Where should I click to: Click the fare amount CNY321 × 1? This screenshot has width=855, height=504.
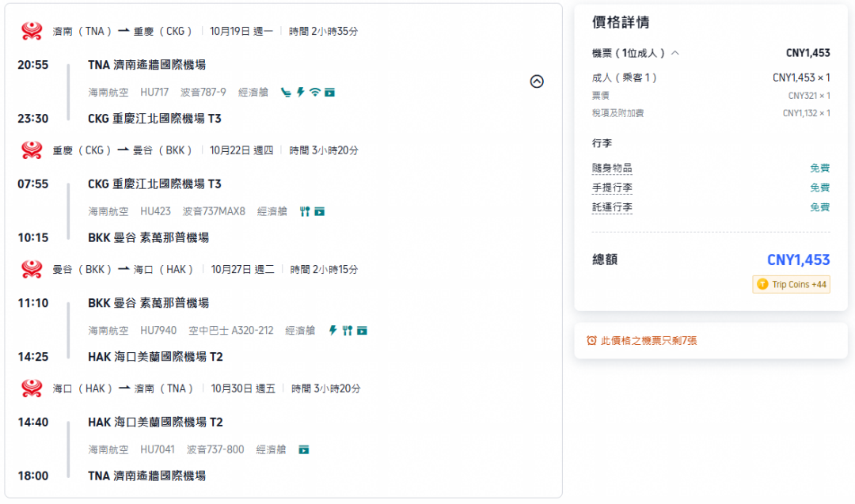809,96
